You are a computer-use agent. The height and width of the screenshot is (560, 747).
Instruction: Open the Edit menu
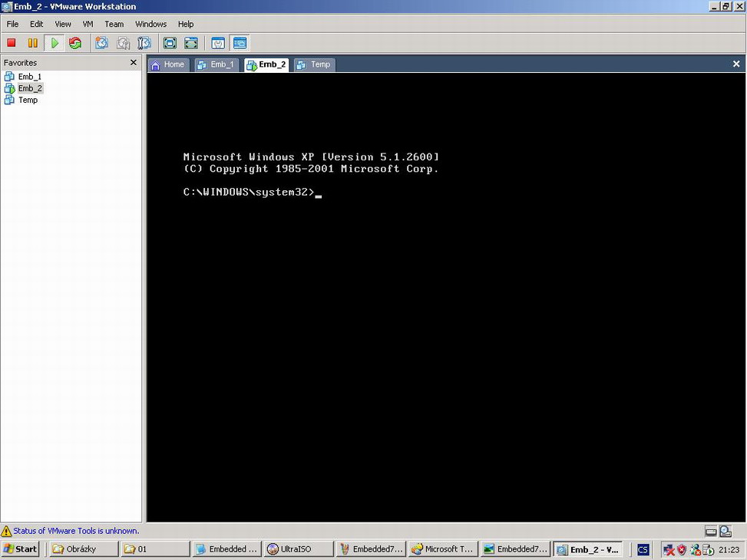[36, 24]
